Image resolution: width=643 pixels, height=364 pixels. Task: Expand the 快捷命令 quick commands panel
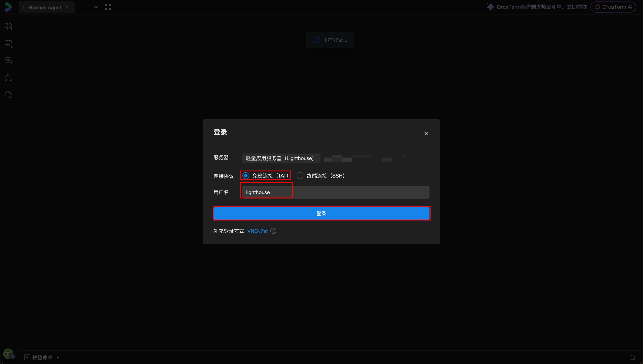pyautogui.click(x=42, y=357)
